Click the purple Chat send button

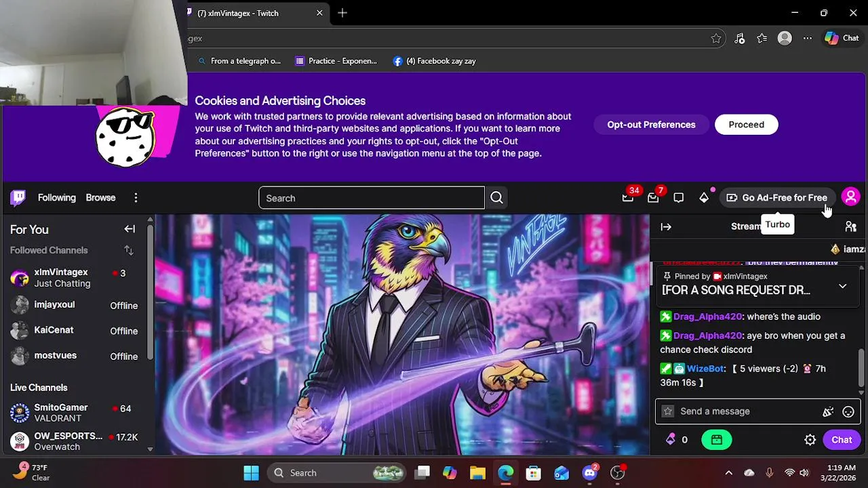[842, 440]
